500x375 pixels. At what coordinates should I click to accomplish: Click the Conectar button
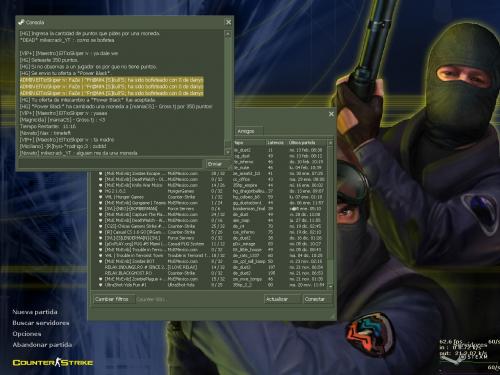[317, 299]
